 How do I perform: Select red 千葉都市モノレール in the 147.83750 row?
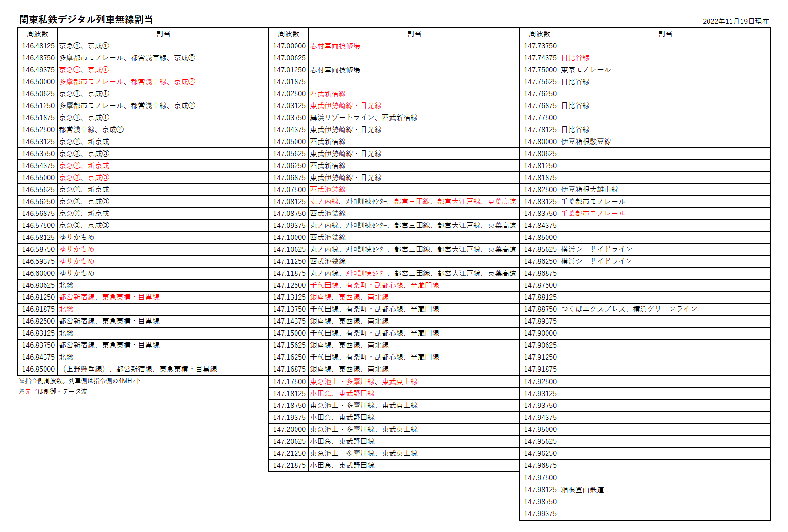pos(594,214)
